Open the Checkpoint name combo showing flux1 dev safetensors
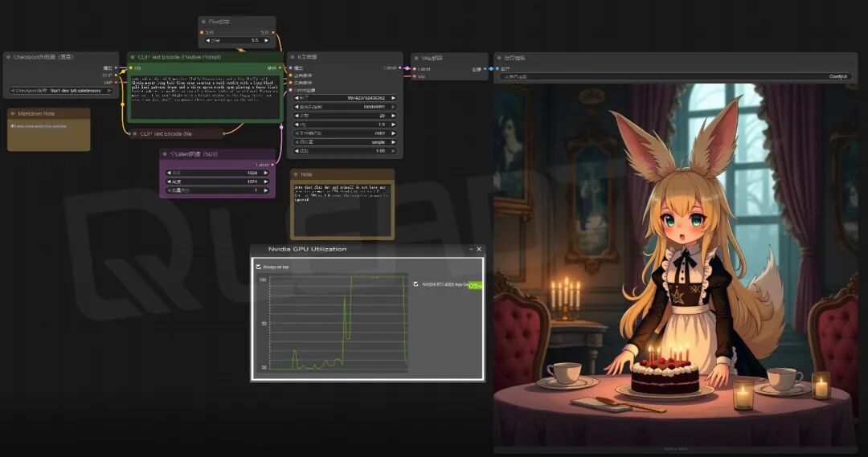This screenshot has height=457, width=868. 61,91
